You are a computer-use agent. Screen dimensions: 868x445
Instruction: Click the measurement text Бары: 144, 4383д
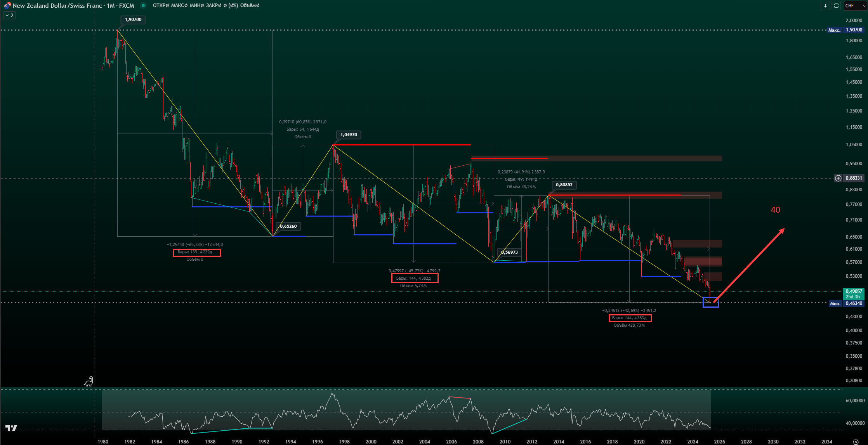click(x=629, y=318)
